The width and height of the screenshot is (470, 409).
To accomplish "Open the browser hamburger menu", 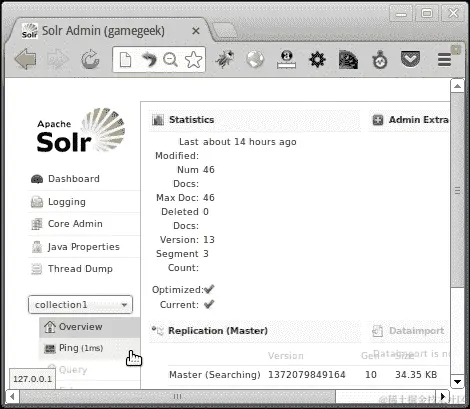I will point(444,60).
